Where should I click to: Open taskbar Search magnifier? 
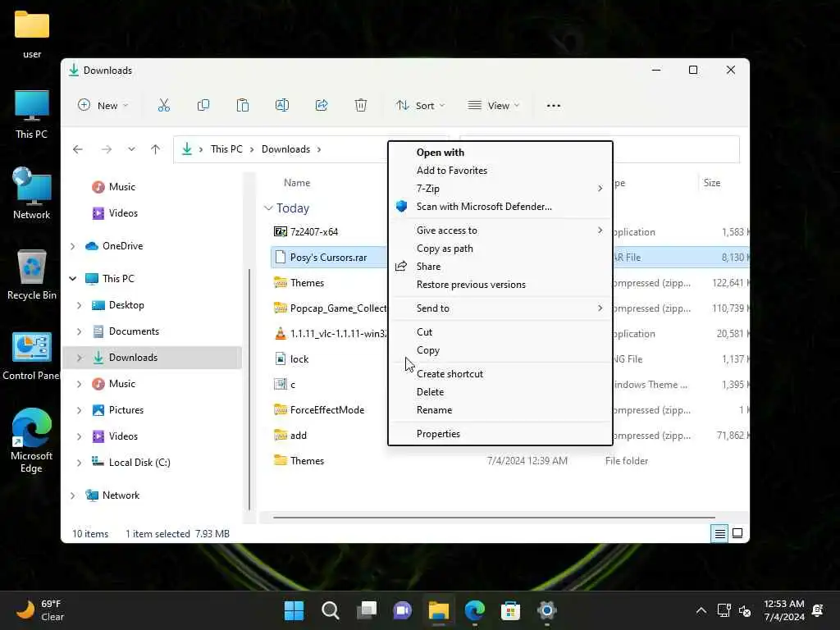[x=330, y=610]
